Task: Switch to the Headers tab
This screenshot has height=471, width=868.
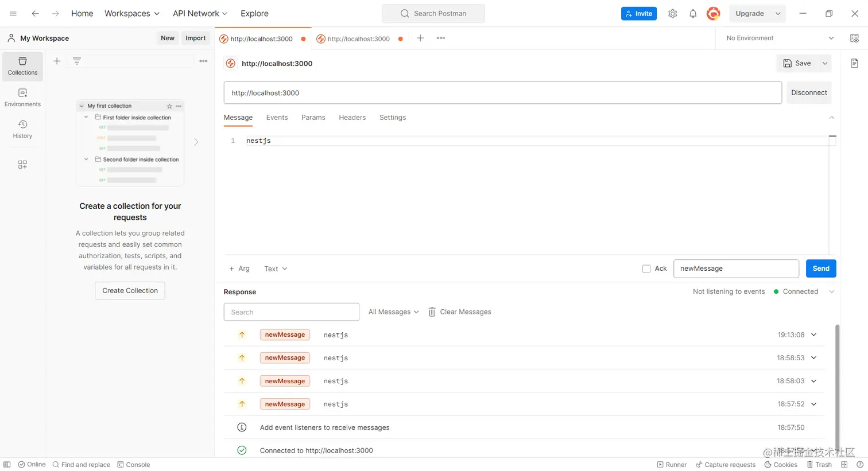Action: click(352, 118)
